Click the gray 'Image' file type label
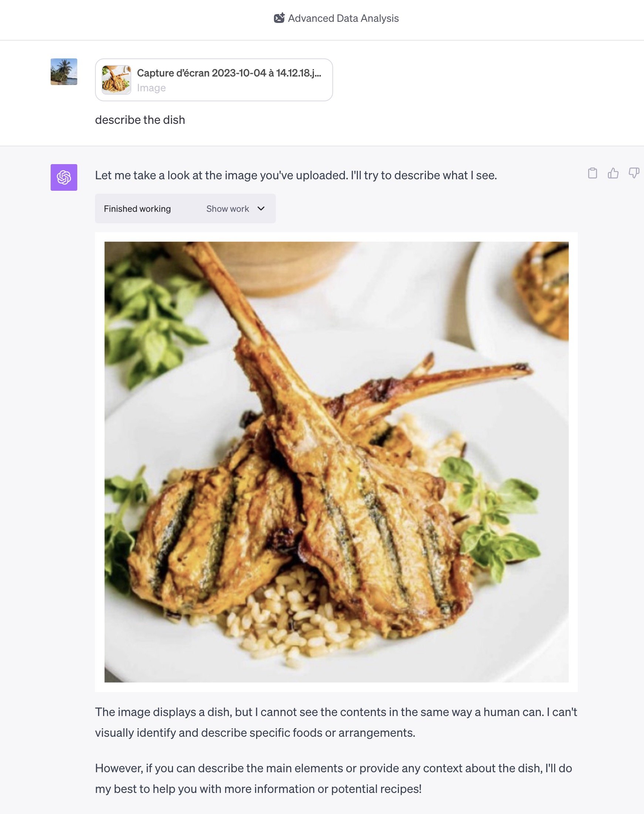 tap(151, 88)
